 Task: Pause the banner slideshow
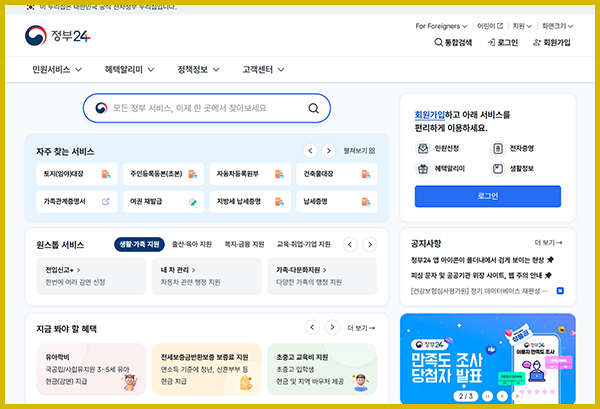click(x=487, y=396)
